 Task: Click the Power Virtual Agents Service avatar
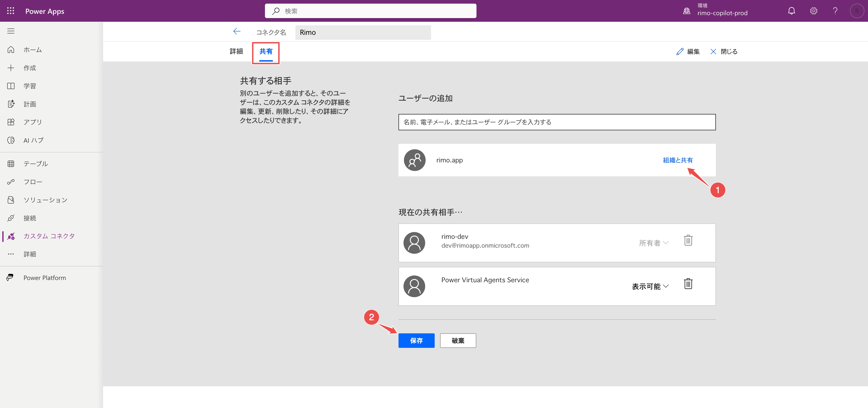point(414,286)
